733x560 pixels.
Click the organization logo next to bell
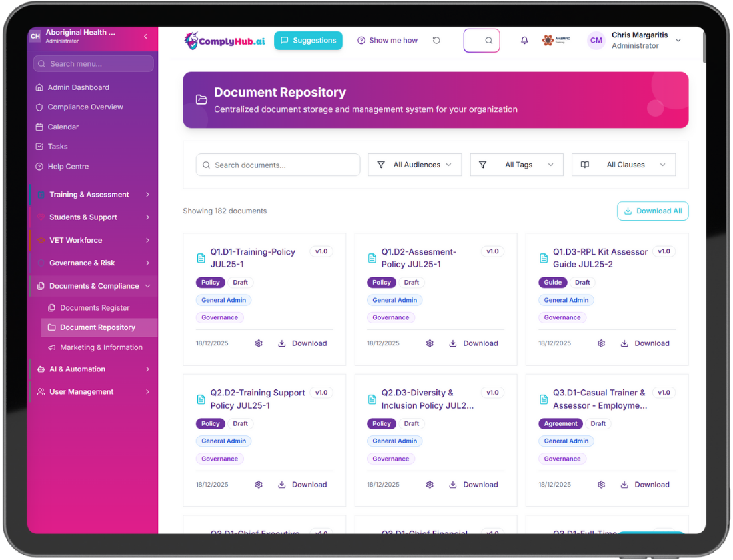click(556, 40)
